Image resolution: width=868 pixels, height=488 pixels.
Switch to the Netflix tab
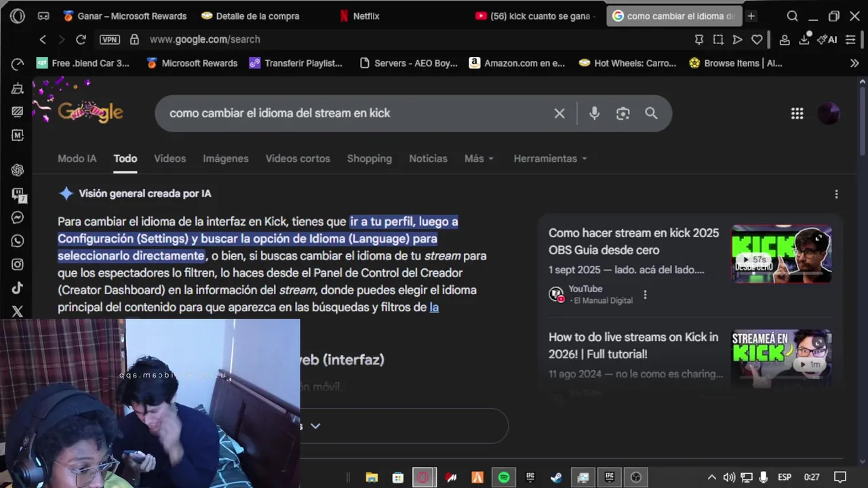pos(359,16)
